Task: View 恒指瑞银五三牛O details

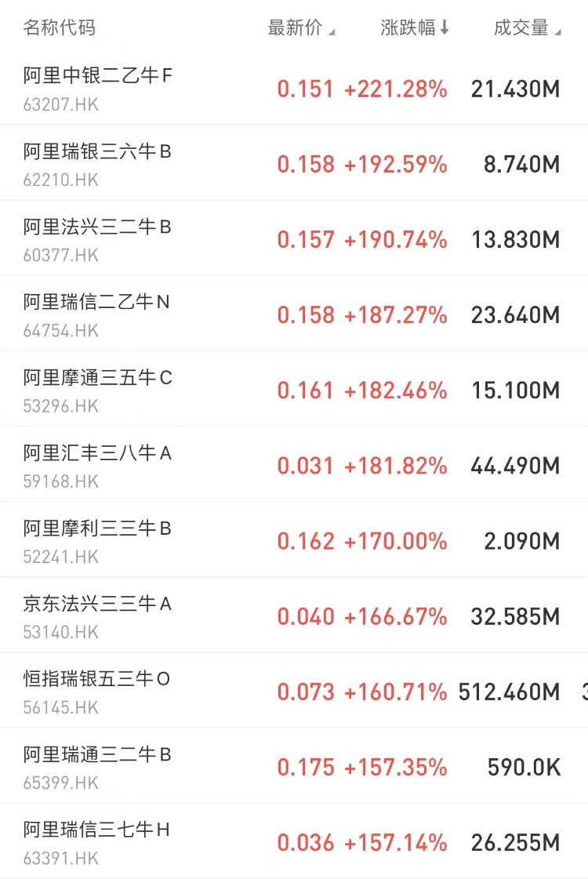Action: click(x=96, y=678)
